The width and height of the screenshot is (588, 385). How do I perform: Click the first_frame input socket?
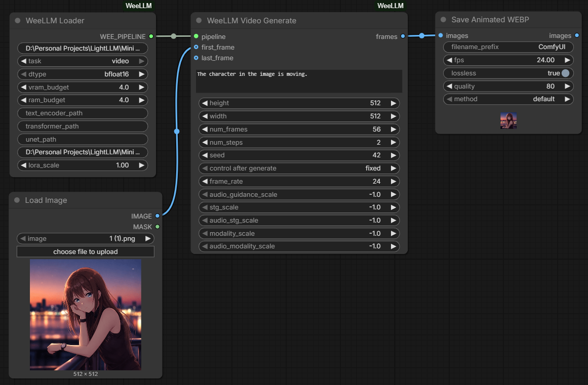196,47
